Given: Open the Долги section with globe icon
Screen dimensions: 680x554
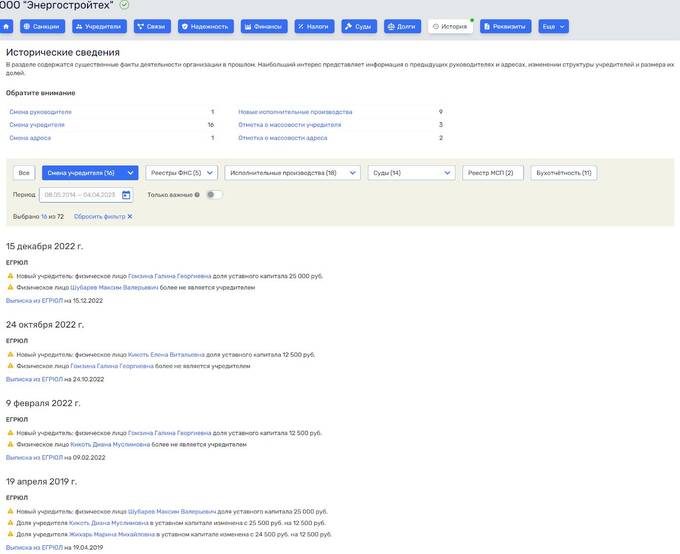Looking at the screenshot, I should (402, 26).
